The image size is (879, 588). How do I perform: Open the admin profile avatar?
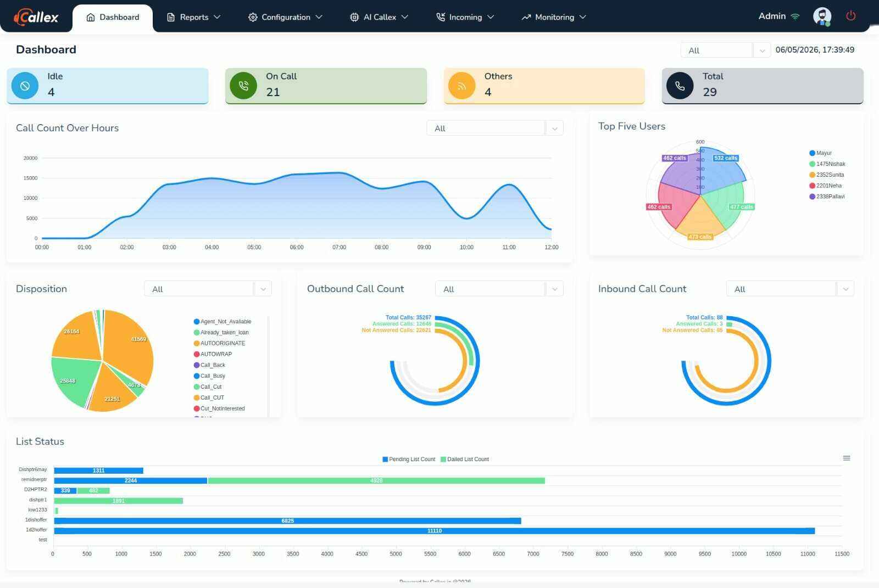click(x=822, y=16)
